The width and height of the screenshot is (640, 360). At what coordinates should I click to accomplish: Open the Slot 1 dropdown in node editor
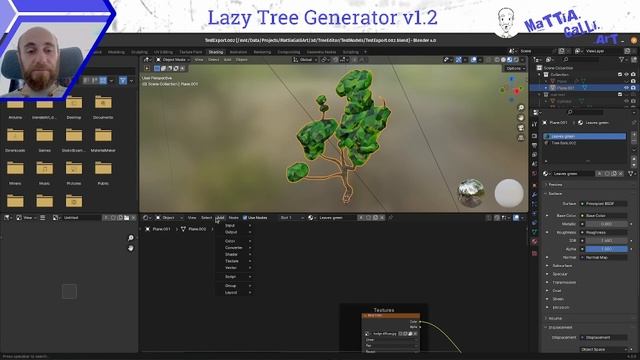pos(291,218)
